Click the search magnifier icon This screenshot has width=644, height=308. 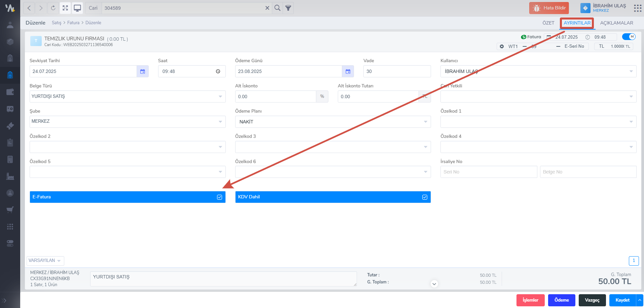277,8
